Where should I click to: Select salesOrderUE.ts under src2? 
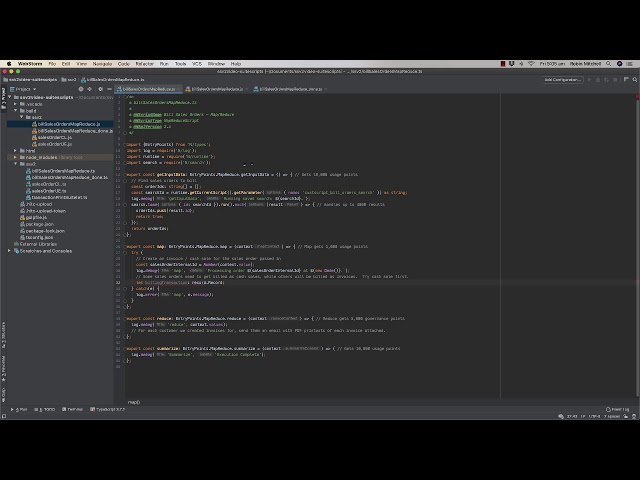click(46, 191)
